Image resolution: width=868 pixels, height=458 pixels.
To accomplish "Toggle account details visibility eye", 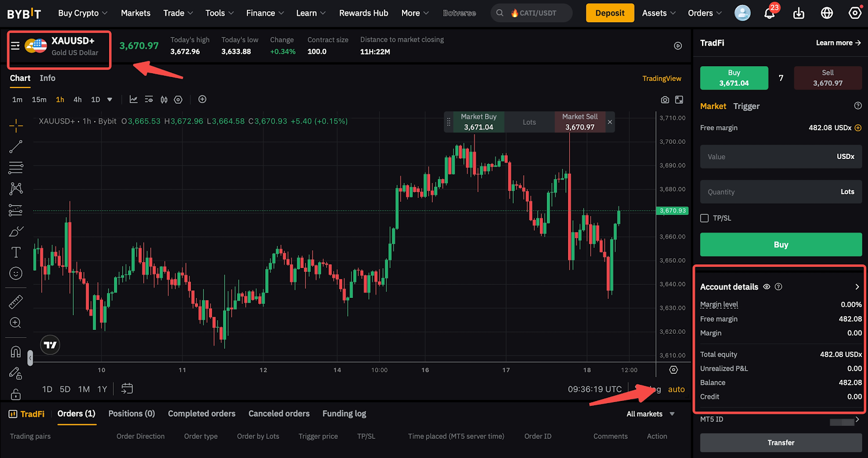I will tap(767, 287).
